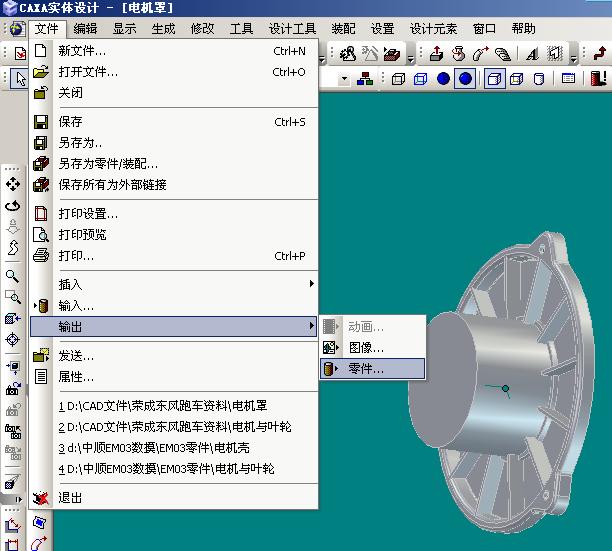
Task: Select 发送... menu entry
Action: click(x=173, y=356)
